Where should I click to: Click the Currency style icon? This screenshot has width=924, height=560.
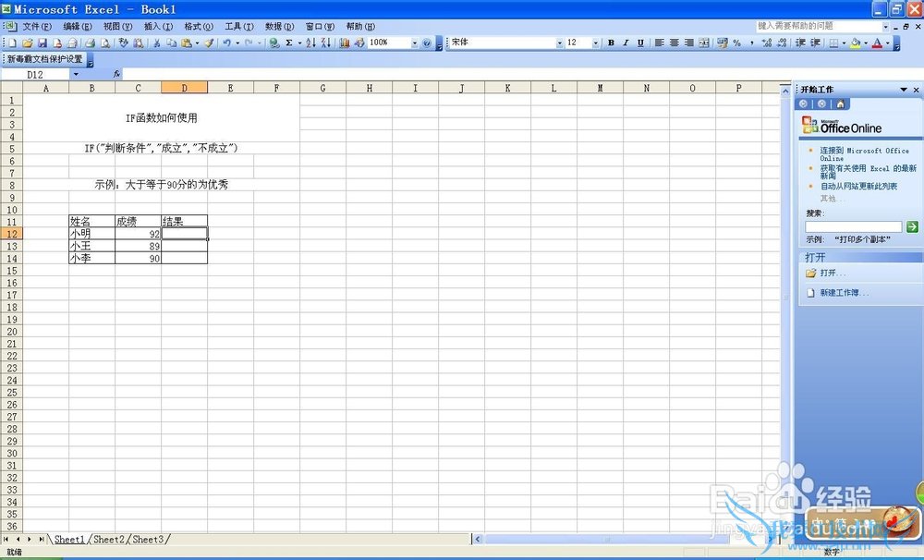pos(723,43)
